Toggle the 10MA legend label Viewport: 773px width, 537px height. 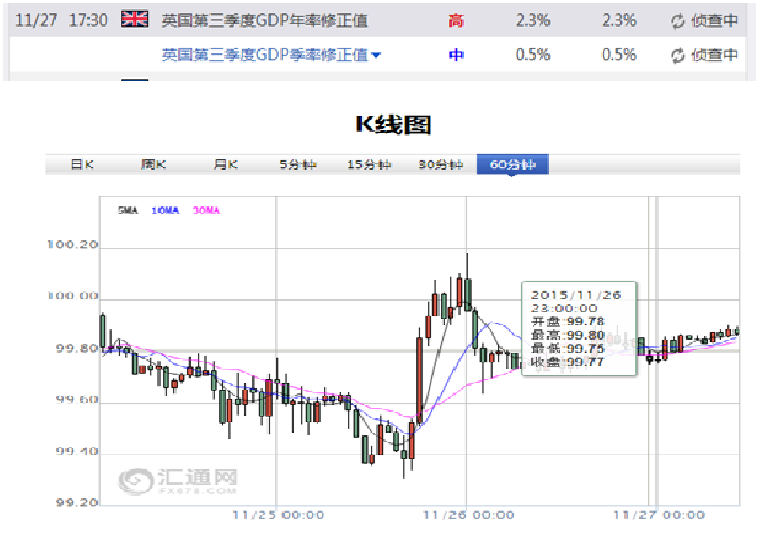[165, 211]
